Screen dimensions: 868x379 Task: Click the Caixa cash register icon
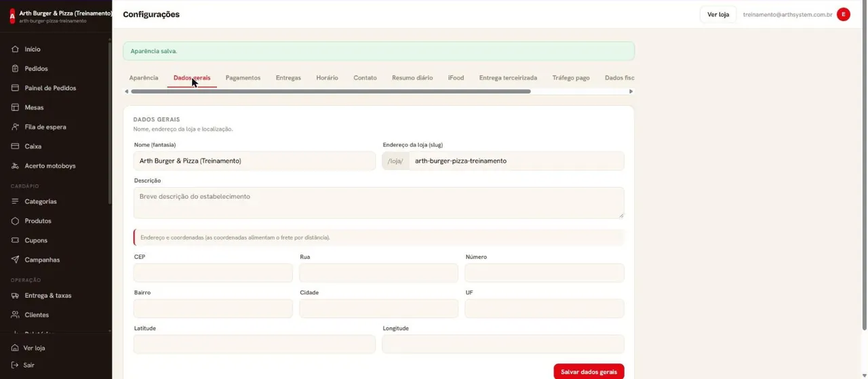(x=15, y=146)
